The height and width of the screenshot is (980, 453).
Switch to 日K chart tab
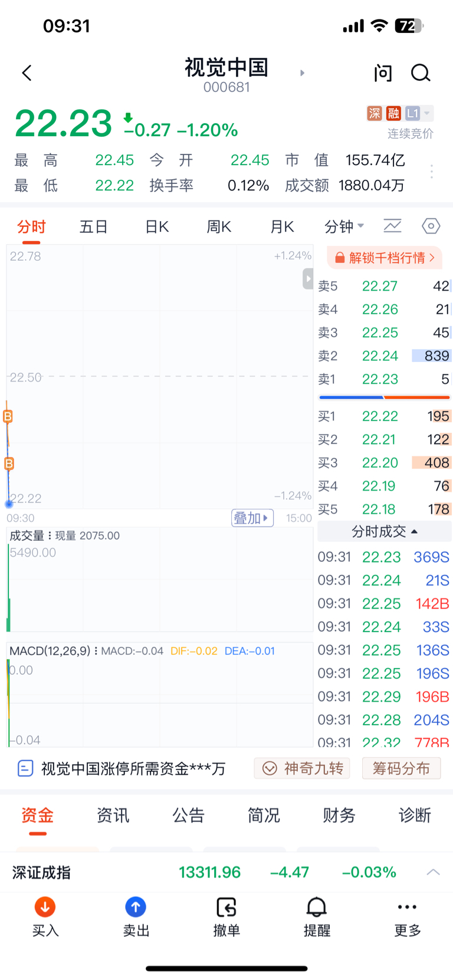coord(157,226)
